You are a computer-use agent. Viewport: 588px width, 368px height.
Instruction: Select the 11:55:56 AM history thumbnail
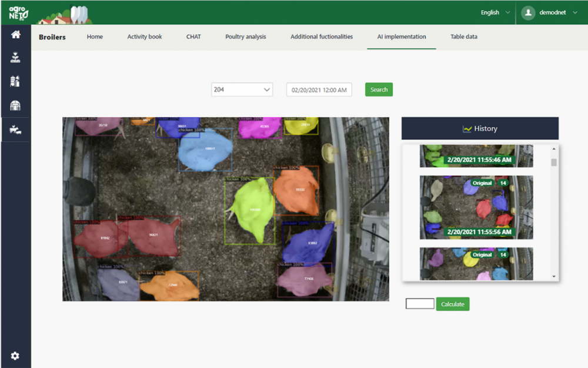point(476,207)
